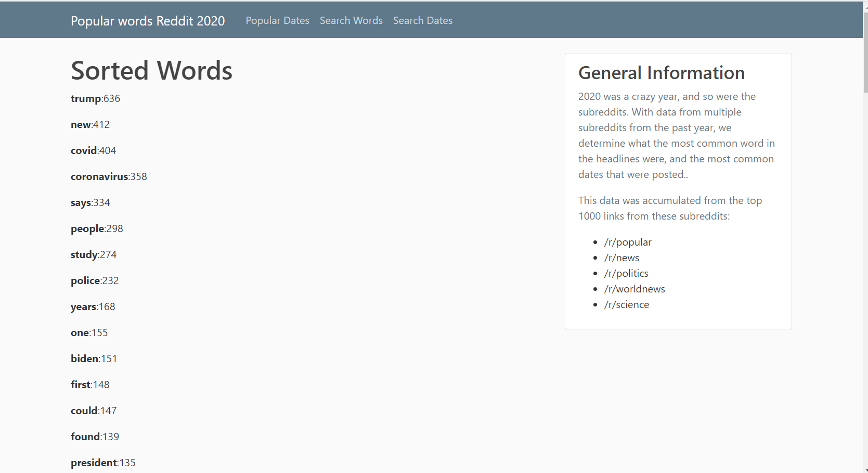Open the Search Words page
868x473 pixels.
click(x=351, y=20)
